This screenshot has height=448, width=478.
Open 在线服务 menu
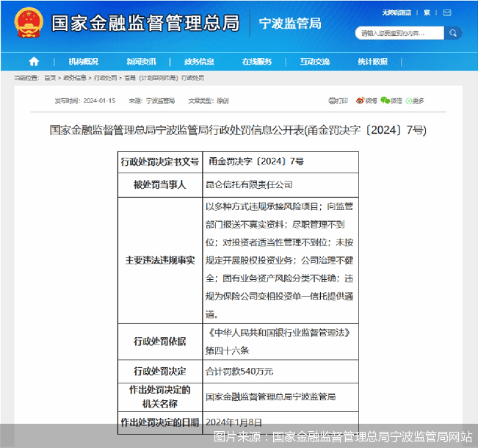tap(257, 62)
